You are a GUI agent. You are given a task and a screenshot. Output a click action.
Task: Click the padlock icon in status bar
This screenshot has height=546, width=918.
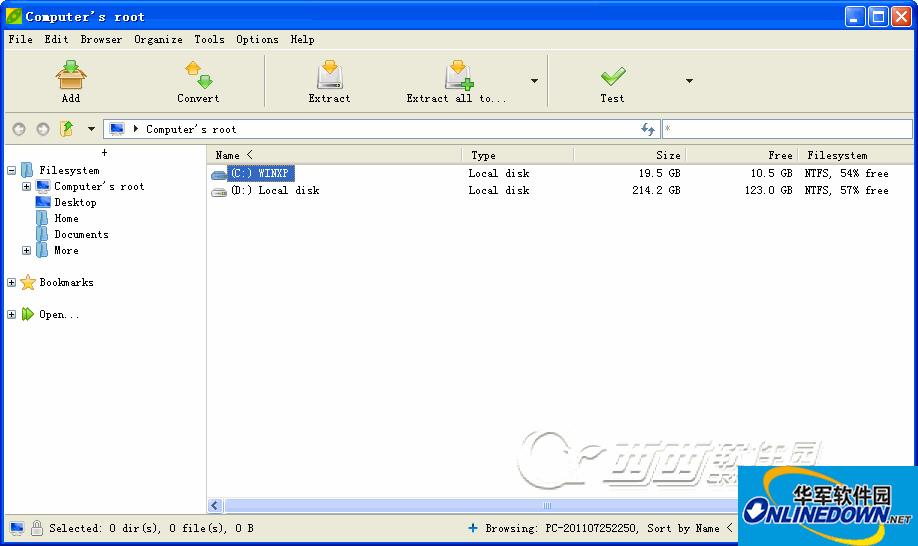36,528
